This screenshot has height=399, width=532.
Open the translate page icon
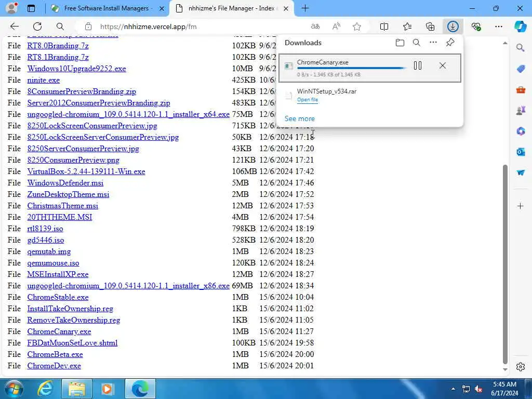tap(315, 26)
